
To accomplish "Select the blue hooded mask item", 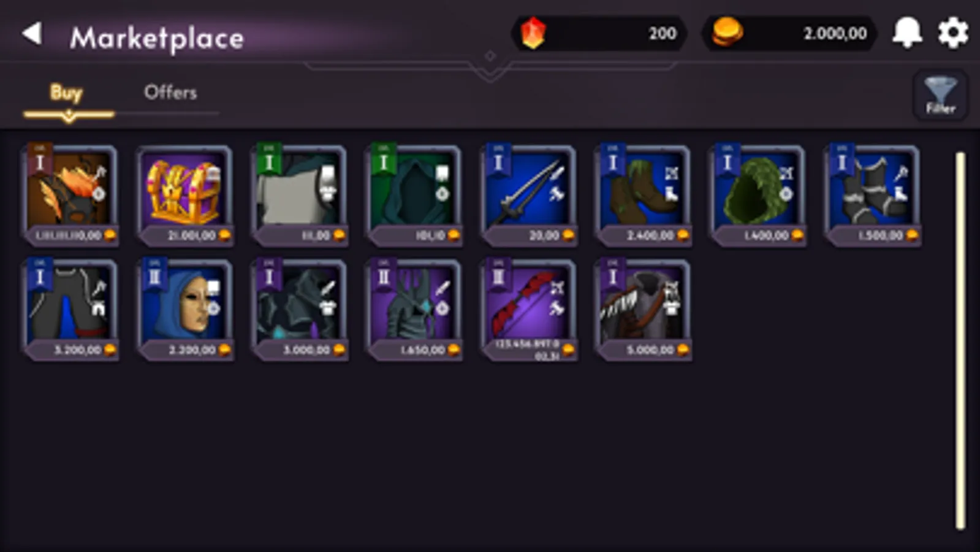I will click(184, 310).
